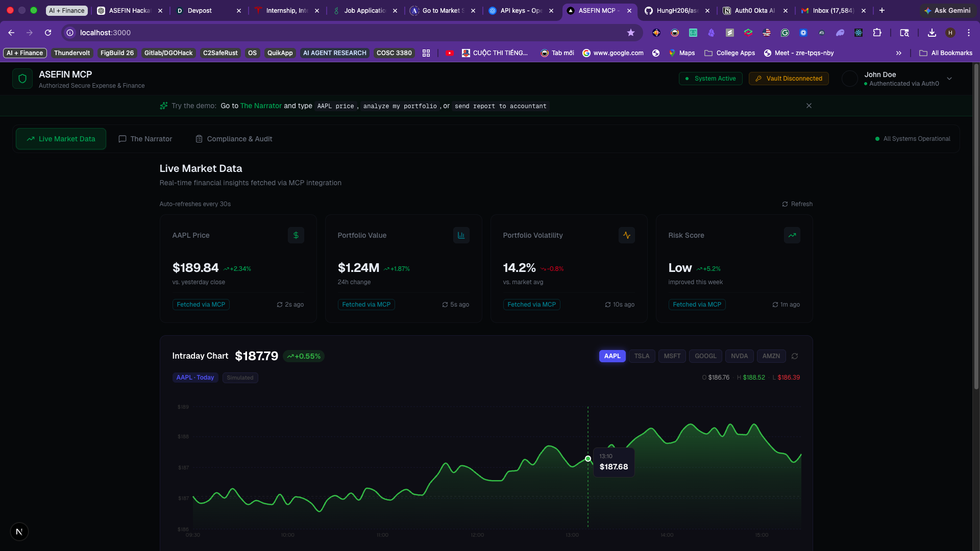Expand the hidden bookmarks overflow chevron
Image resolution: width=980 pixels, height=551 pixels.
coord(899,53)
